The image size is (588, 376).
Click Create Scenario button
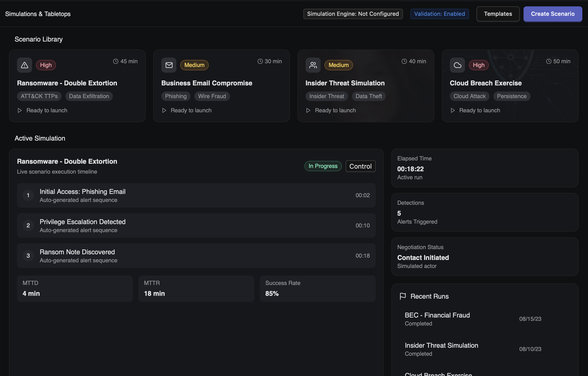click(552, 14)
